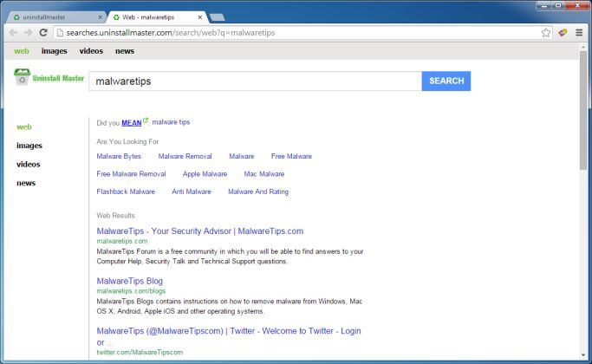
Task: Choose videos in the left sidebar
Action: pyautogui.click(x=29, y=165)
